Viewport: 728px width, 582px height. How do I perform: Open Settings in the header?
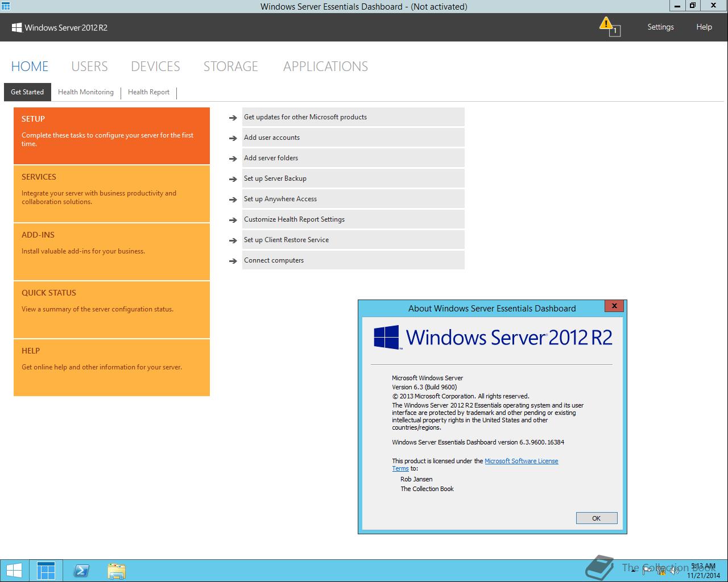pyautogui.click(x=660, y=27)
